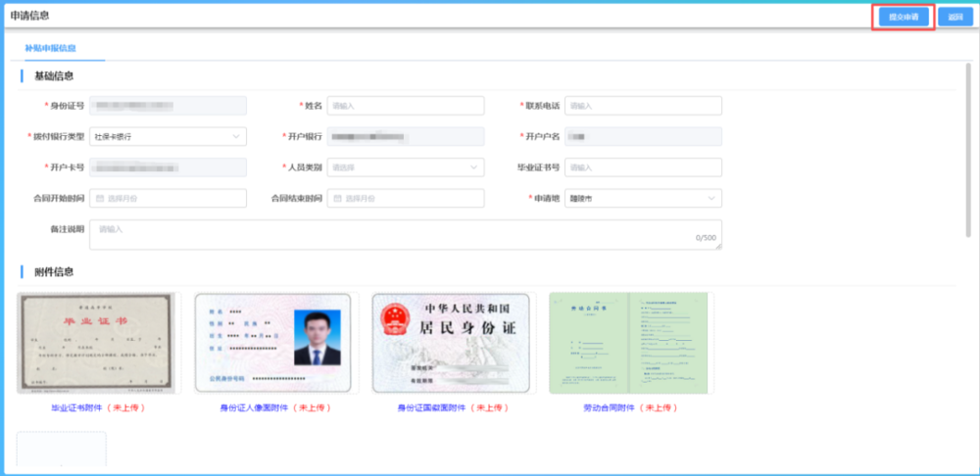
Task: Click the 劳动合同 sample thumbnail
Action: point(628,343)
